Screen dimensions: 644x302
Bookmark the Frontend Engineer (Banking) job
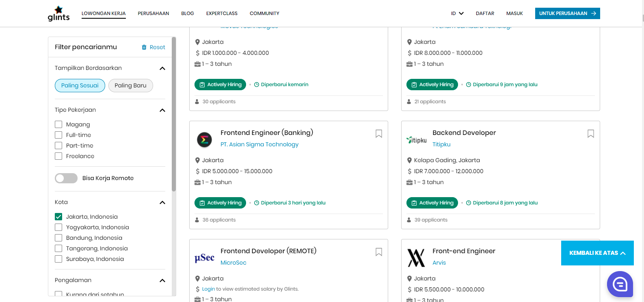[x=379, y=134]
